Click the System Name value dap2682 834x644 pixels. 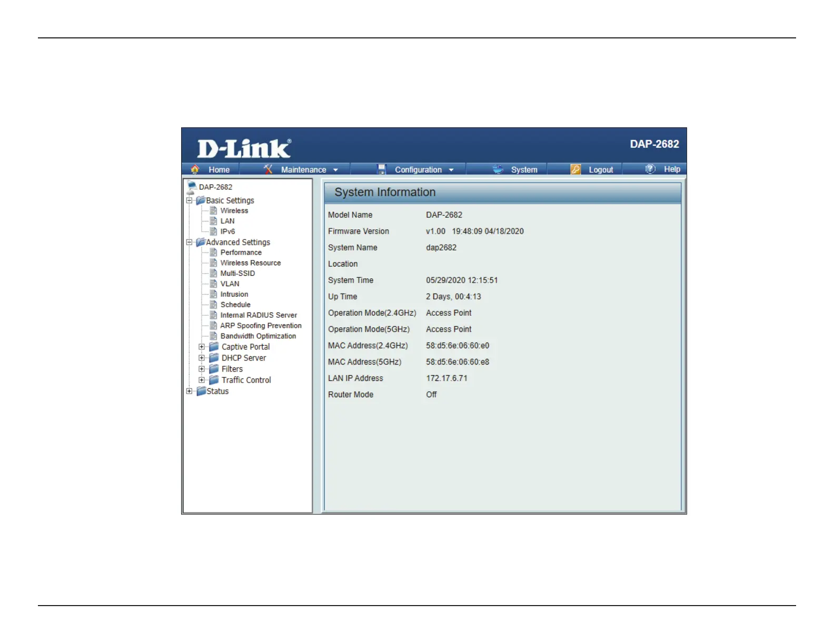point(441,248)
